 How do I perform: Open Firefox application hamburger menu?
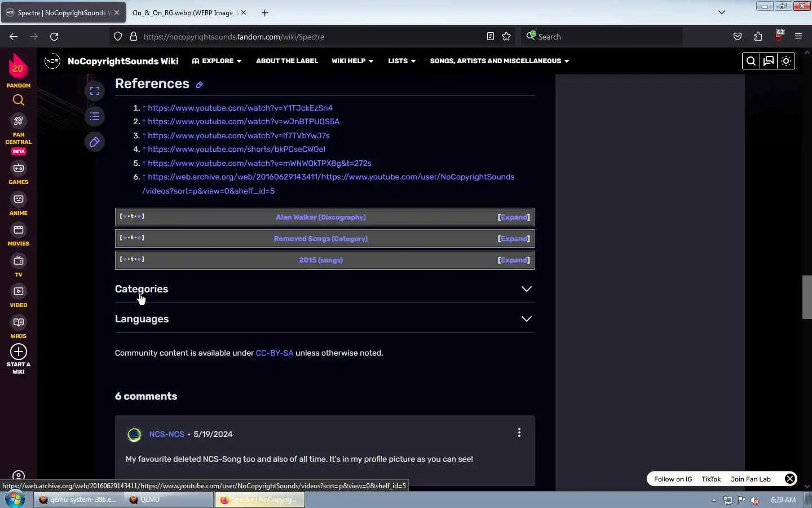tap(798, 36)
